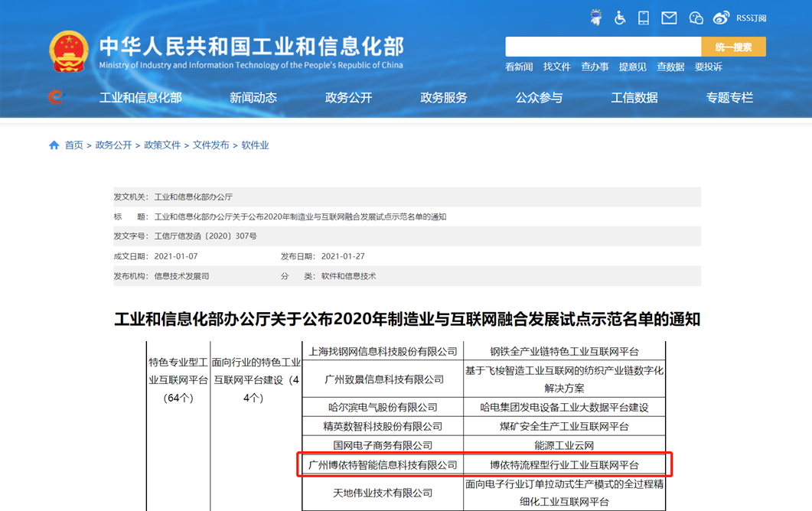Click the 基于飞梭智造 textile solution cell
This screenshot has width=812, height=511.
click(x=565, y=379)
